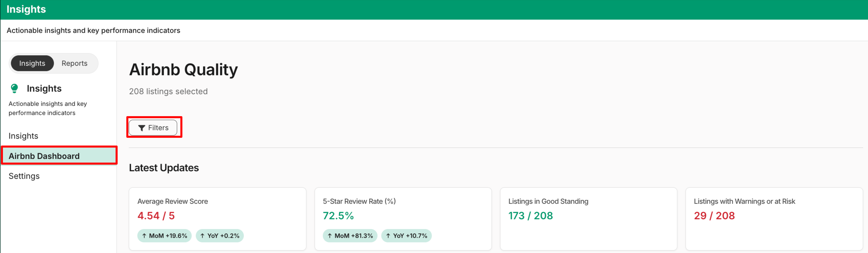Screen dimensions: 868x253
Task: Click the Latest Updates section heading
Action: pos(164,168)
